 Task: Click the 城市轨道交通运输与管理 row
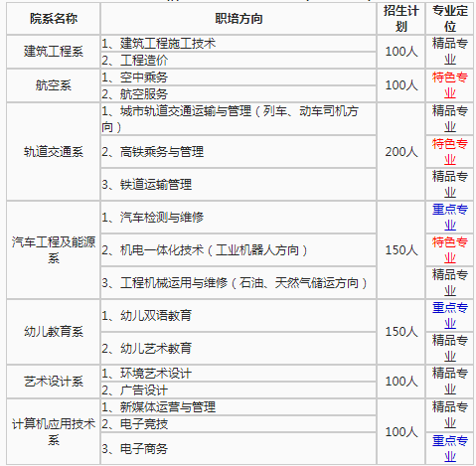(x=238, y=119)
